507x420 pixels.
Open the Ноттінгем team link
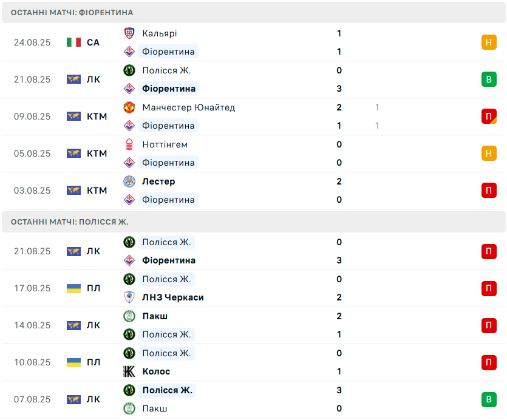pyautogui.click(x=165, y=144)
